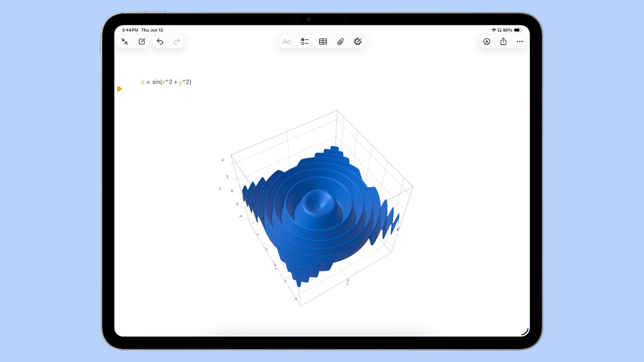The width and height of the screenshot is (644, 362).
Task: Attach a file with the paperclip icon
Action: coord(340,41)
